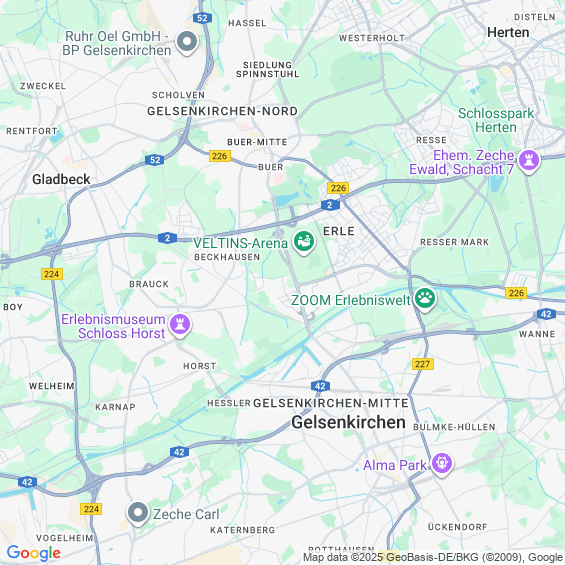The image size is (565, 565).
Task: Select the ZOOM Erlebniswelt paw marker
Action: click(425, 299)
